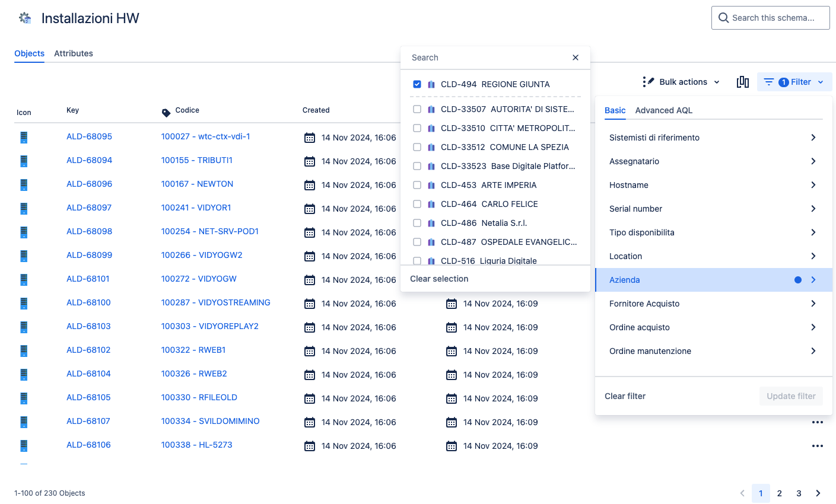Image resolution: width=836 pixels, height=504 pixels.
Task: Expand the Fornitore Acquisto filter
Action: (714, 304)
